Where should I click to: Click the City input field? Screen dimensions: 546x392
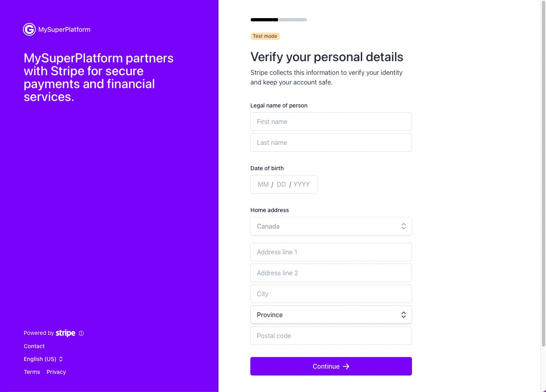tap(331, 294)
